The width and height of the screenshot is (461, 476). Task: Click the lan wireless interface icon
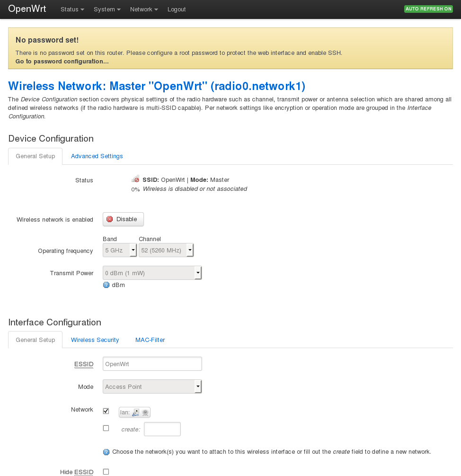[145, 412]
